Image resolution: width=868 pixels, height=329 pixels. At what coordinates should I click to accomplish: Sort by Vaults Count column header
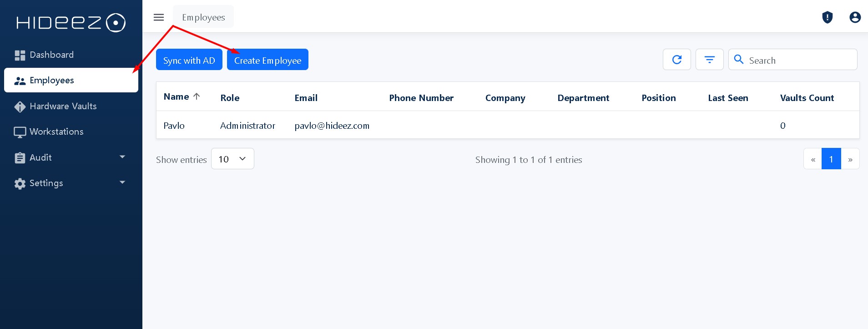coord(807,98)
